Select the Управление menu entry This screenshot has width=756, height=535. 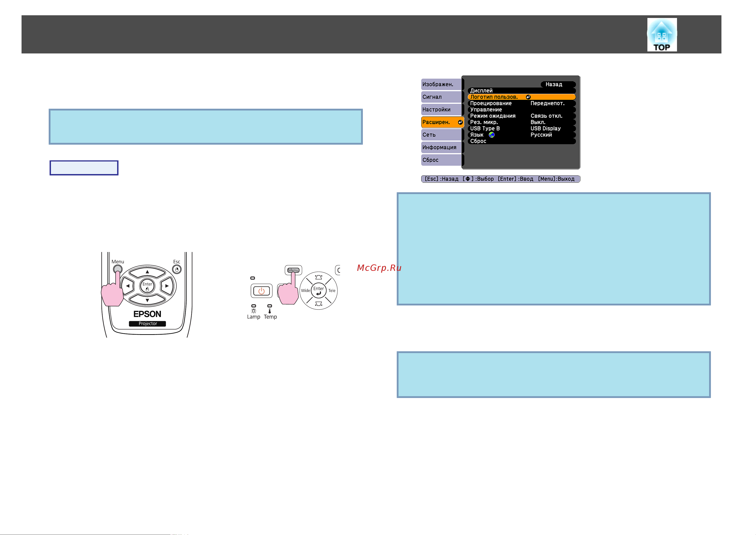click(522, 109)
